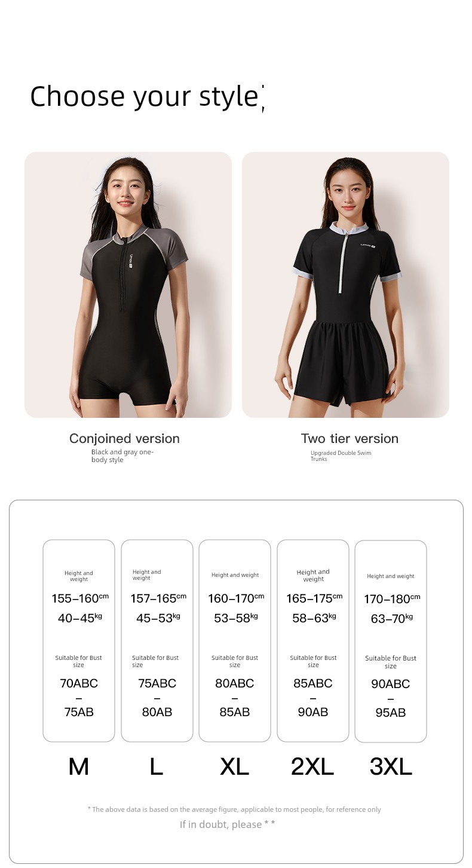Click the large 3XL size label

[x=391, y=766]
